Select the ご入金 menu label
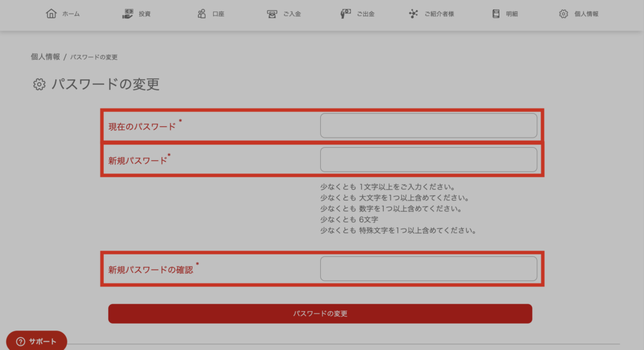644x350 pixels. [x=292, y=14]
